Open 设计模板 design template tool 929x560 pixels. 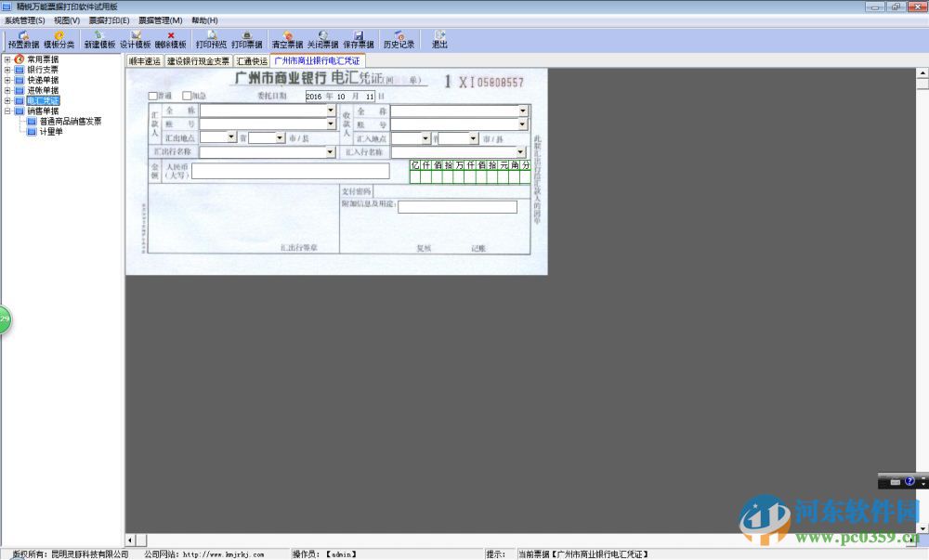[x=136, y=40]
